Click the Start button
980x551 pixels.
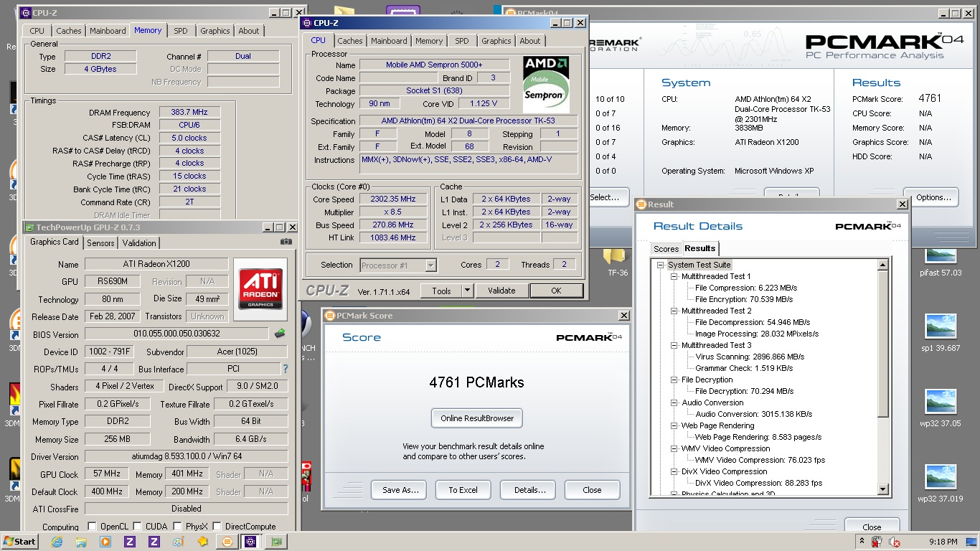[19, 542]
